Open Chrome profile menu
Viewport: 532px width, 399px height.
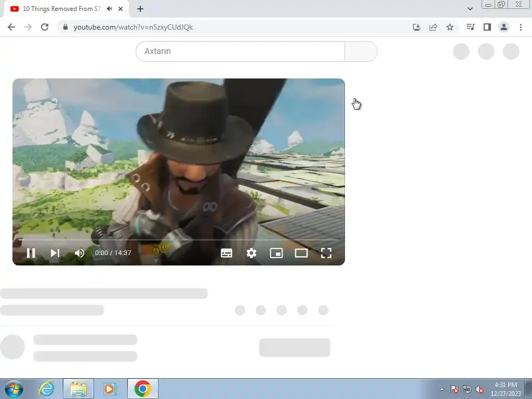[x=504, y=27]
